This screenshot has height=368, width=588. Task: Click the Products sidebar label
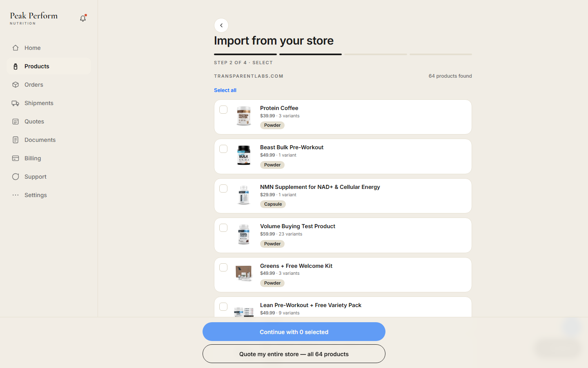[37, 66]
